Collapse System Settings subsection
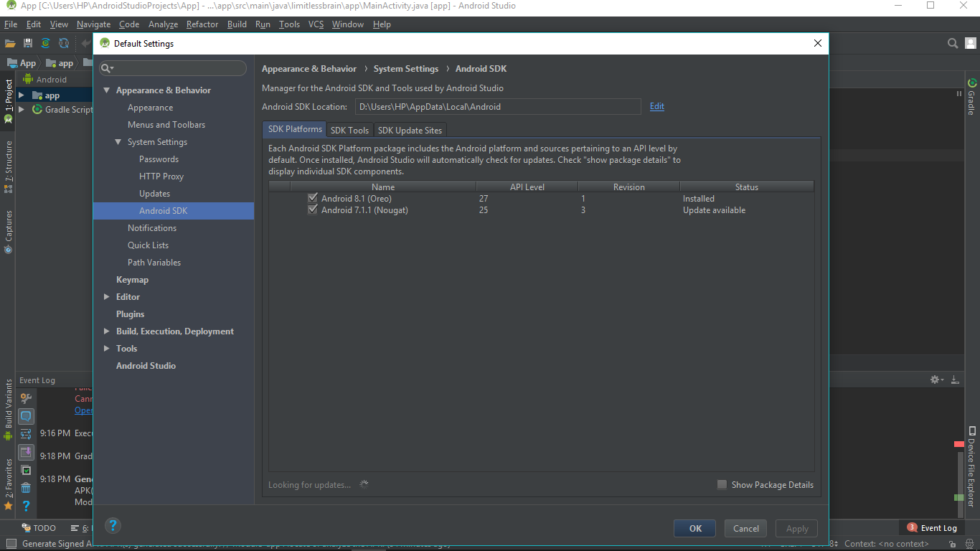This screenshot has height=551, width=980. coord(118,142)
